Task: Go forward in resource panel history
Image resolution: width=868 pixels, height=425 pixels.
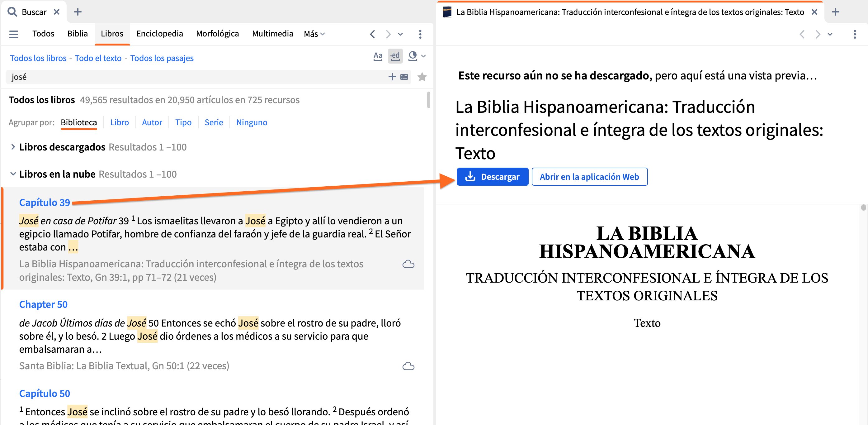Action: (x=818, y=34)
